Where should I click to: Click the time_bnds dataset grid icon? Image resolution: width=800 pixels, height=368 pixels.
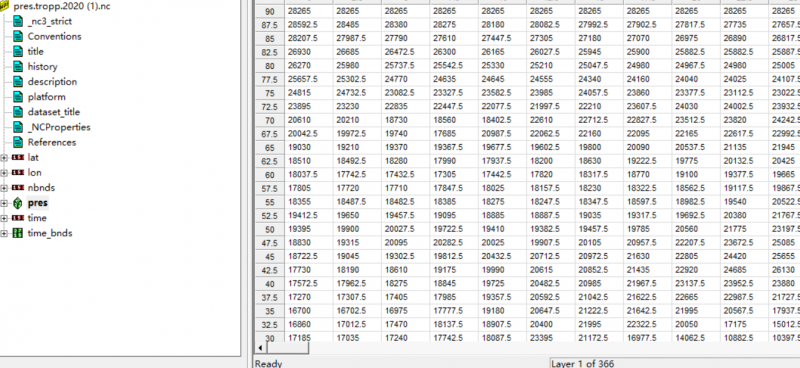click(18, 233)
